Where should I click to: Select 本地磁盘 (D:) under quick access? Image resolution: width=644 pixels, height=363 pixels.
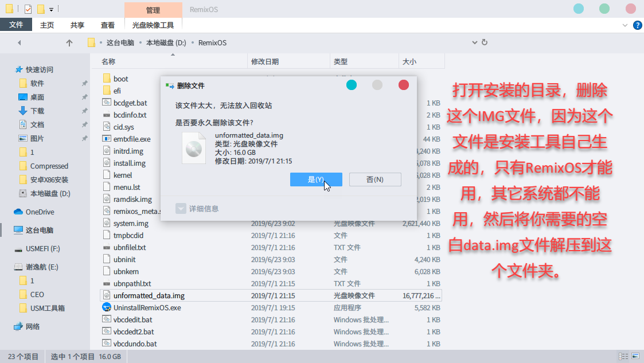pos(50,193)
